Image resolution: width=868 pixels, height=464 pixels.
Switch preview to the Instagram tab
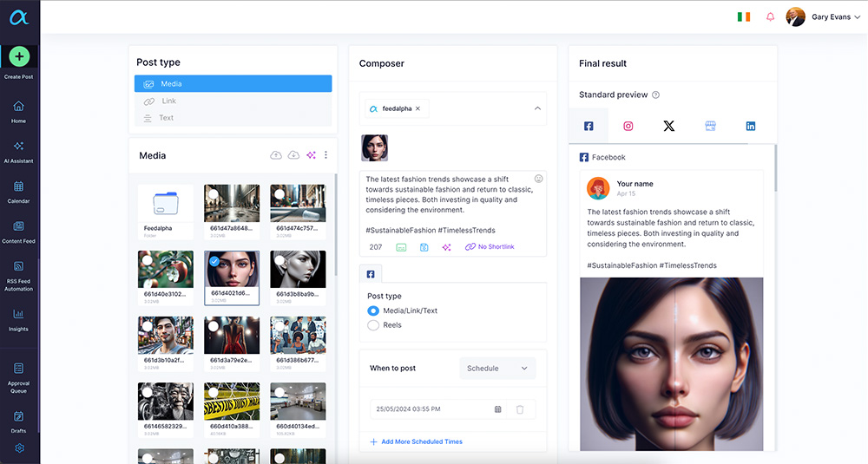pos(628,126)
